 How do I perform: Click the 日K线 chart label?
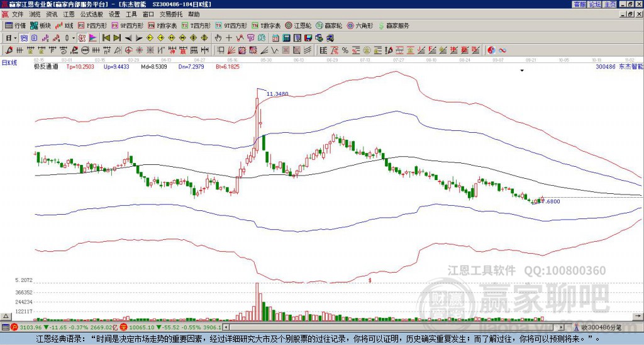tap(10, 63)
